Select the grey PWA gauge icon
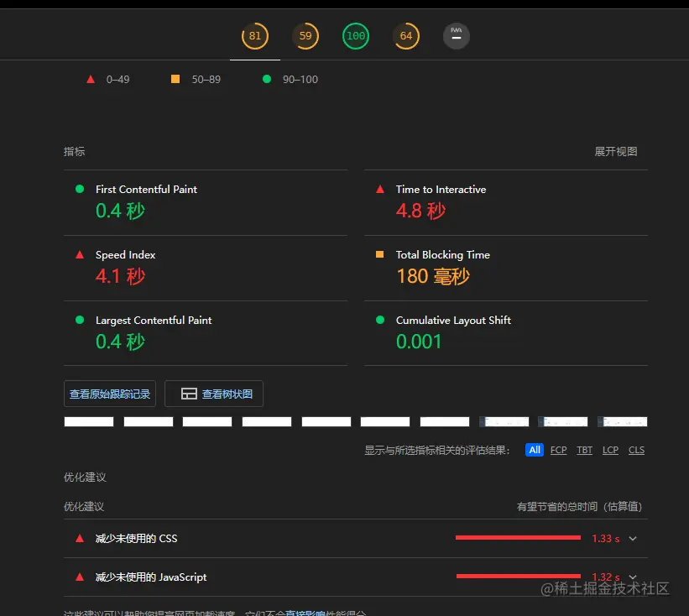The image size is (689, 616). (x=456, y=36)
